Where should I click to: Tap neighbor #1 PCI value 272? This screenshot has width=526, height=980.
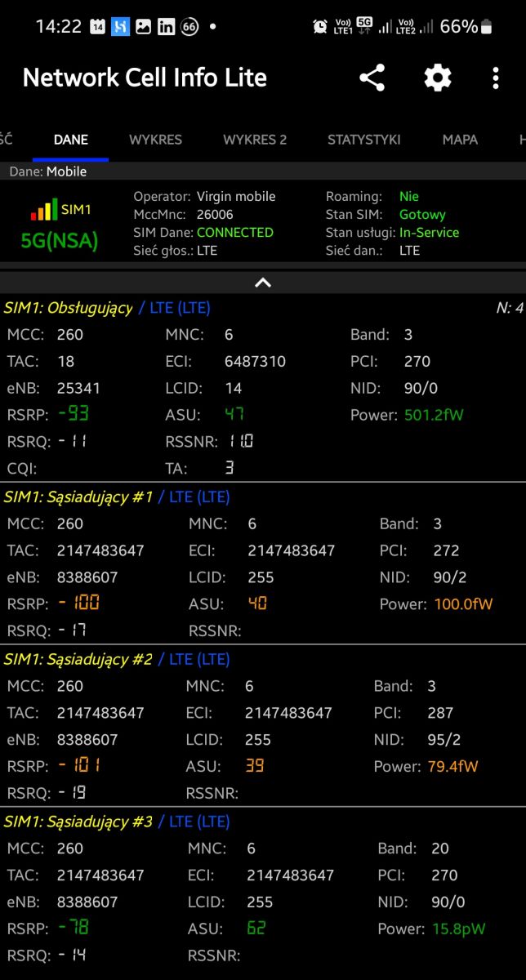(x=446, y=550)
